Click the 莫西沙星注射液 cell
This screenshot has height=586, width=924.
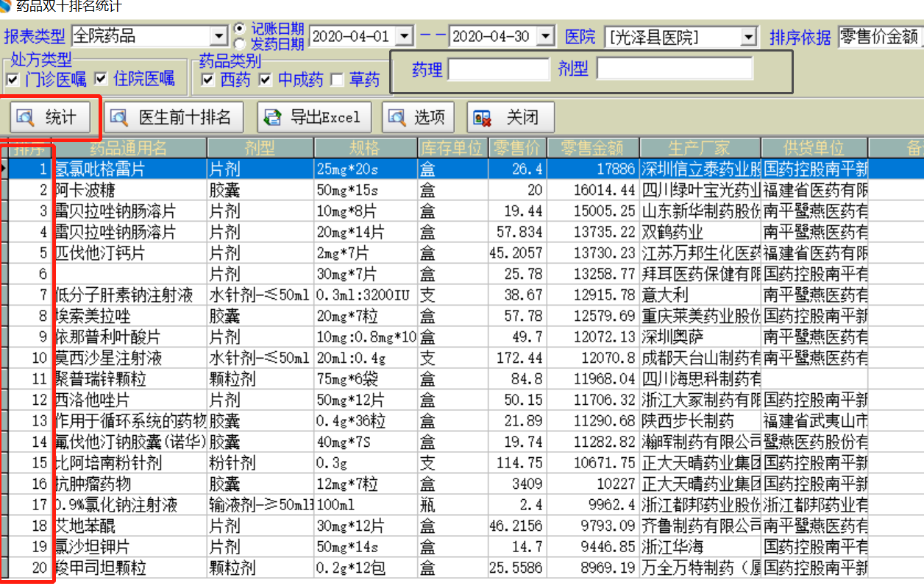(129, 359)
